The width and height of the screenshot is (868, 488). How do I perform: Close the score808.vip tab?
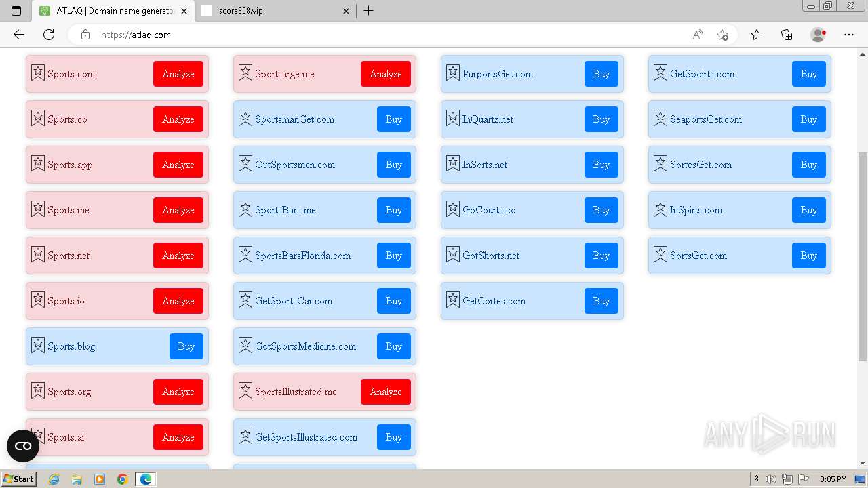[346, 11]
